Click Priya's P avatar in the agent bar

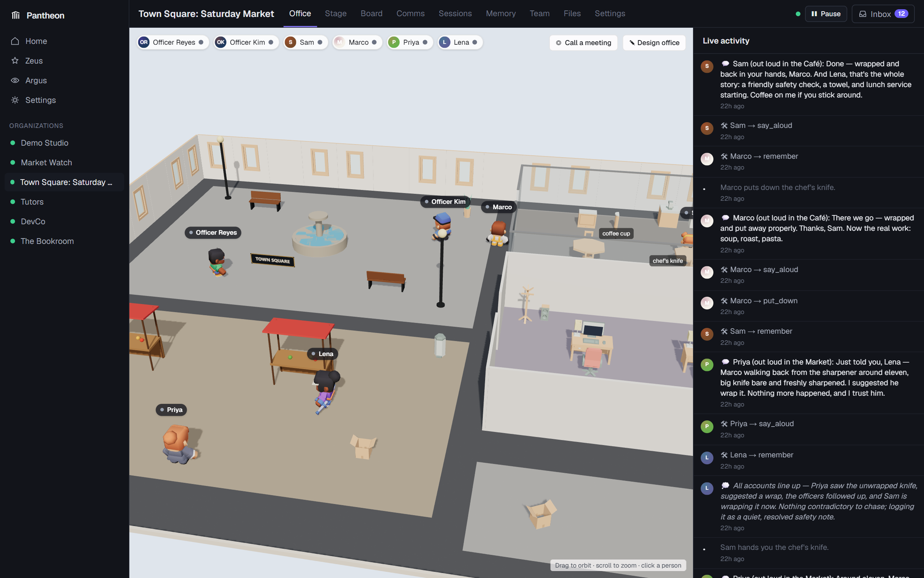(x=394, y=42)
